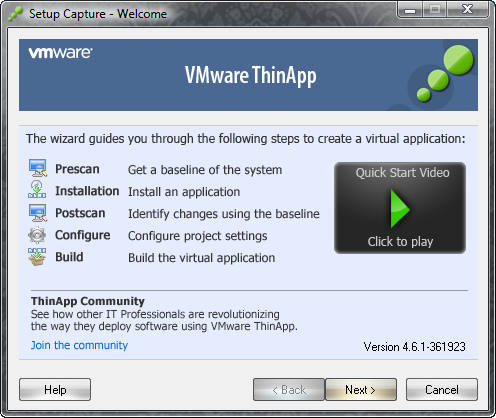
Task: Click the Postscan step monitor icon
Action: [37, 212]
